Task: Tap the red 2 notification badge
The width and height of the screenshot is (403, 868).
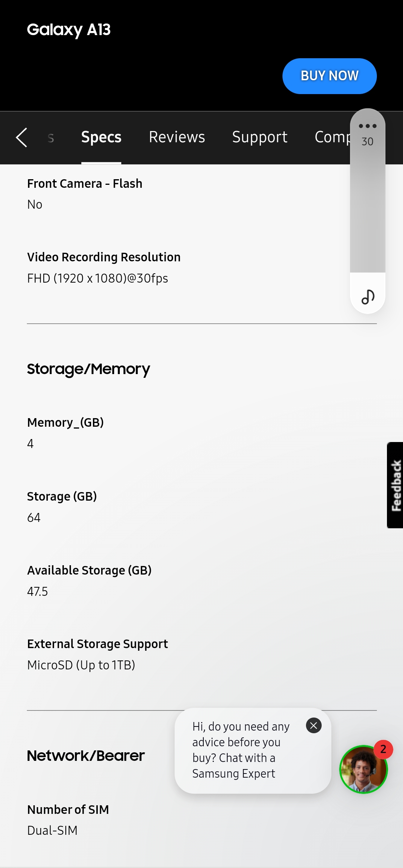Action: click(x=383, y=749)
